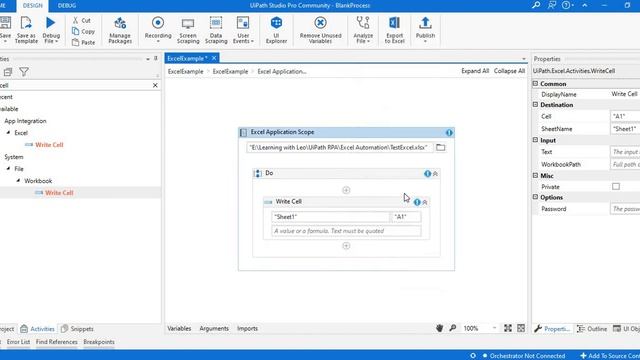Open the Arguments panel
Viewport: 640px width, 360px height.
214,329
